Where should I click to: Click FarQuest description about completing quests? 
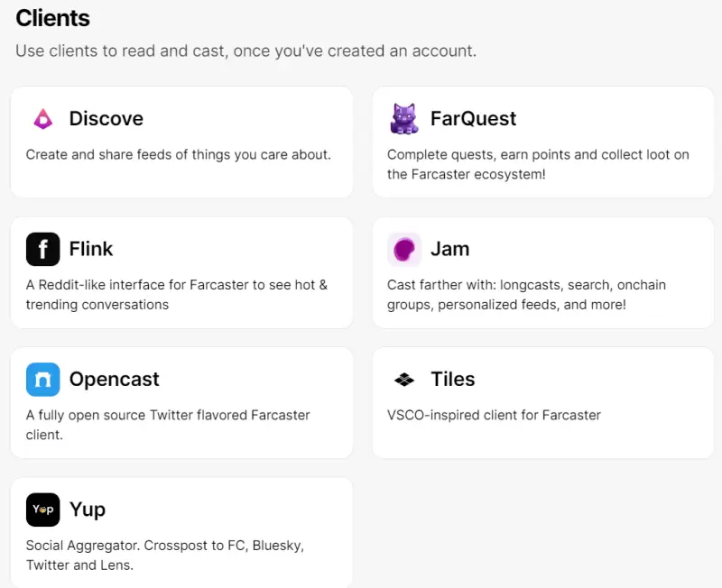537,164
